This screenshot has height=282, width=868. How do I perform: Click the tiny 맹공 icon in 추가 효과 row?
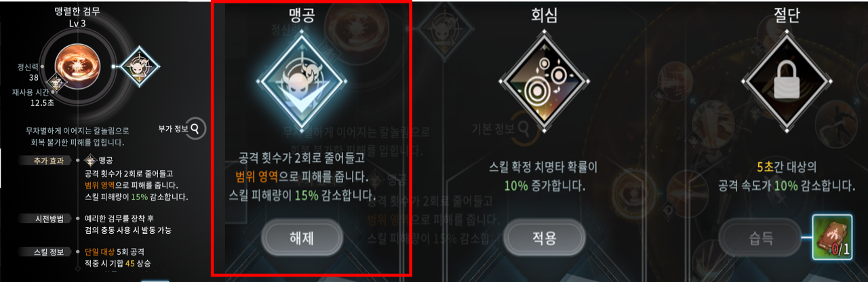click(x=90, y=161)
